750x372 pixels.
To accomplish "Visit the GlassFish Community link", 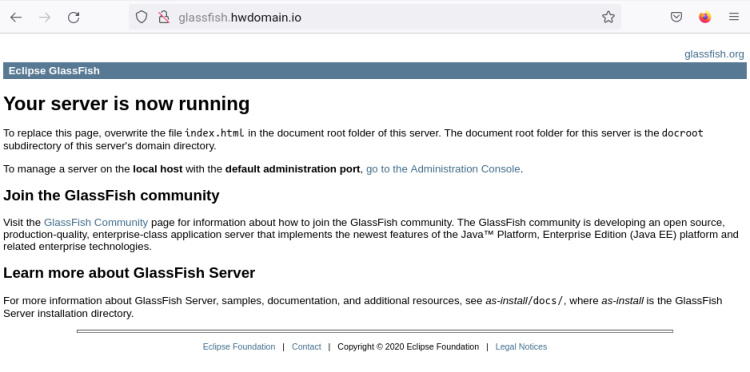I will tap(96, 222).
